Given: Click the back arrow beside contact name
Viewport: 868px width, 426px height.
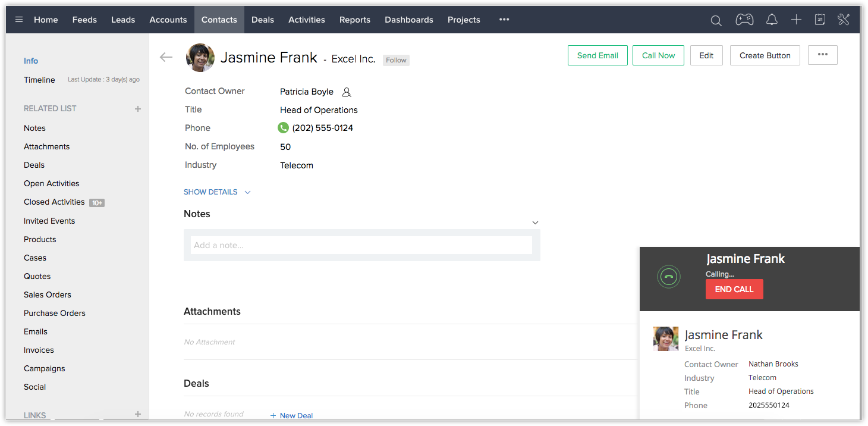Looking at the screenshot, I should pos(166,57).
